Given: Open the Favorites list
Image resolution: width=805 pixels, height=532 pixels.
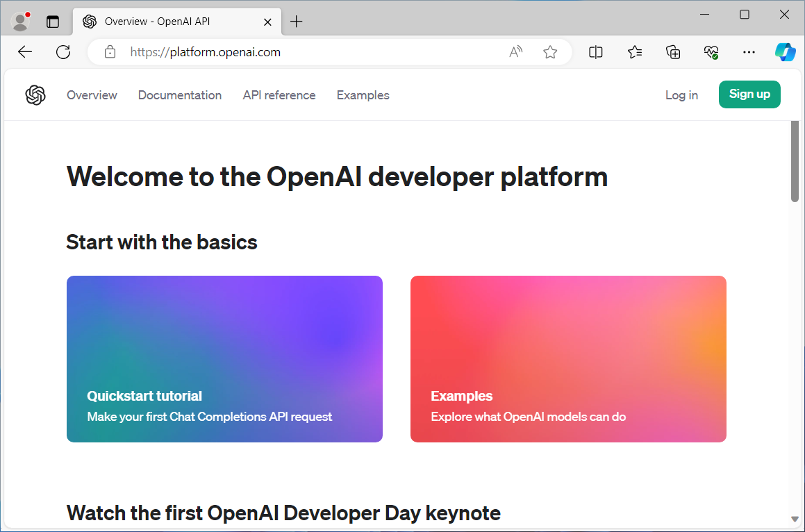Looking at the screenshot, I should [x=635, y=52].
